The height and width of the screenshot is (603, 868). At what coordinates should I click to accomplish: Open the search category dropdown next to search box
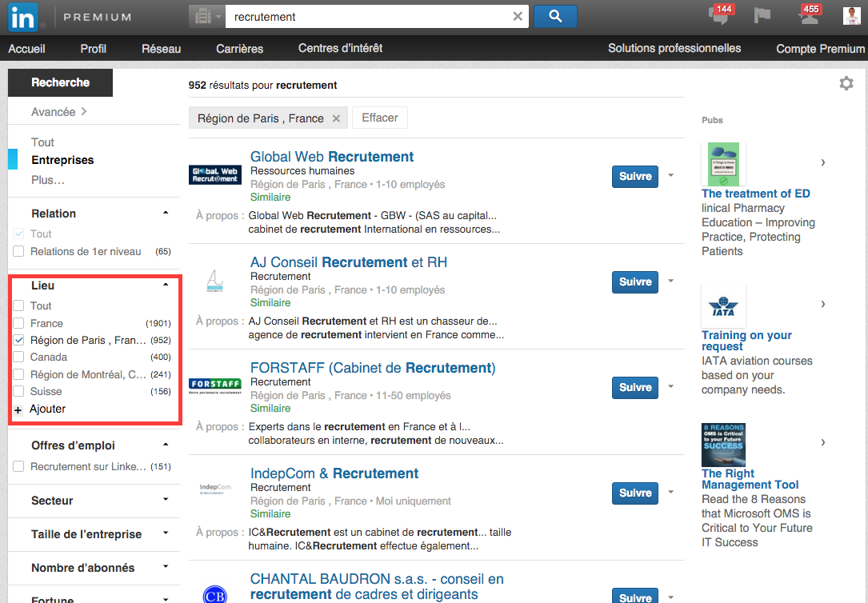[205, 16]
